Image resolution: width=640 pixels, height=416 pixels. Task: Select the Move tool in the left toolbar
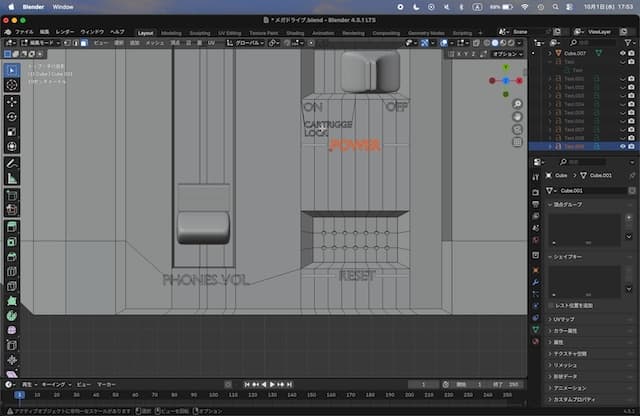12,101
